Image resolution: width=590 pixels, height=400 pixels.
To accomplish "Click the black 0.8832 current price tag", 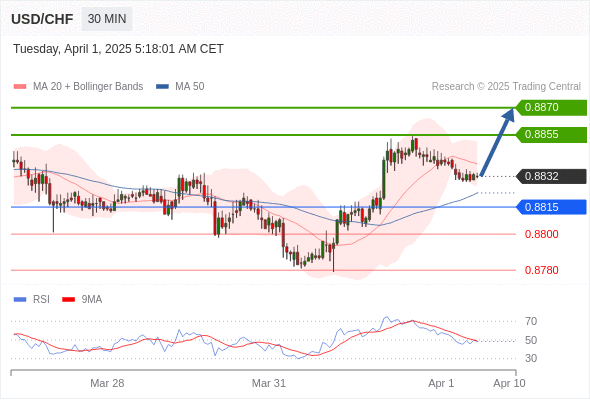I will (x=551, y=176).
